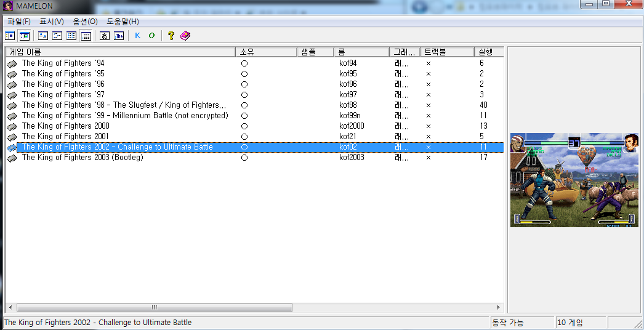Switch to details view icon
The image size is (644, 330).
86,36
